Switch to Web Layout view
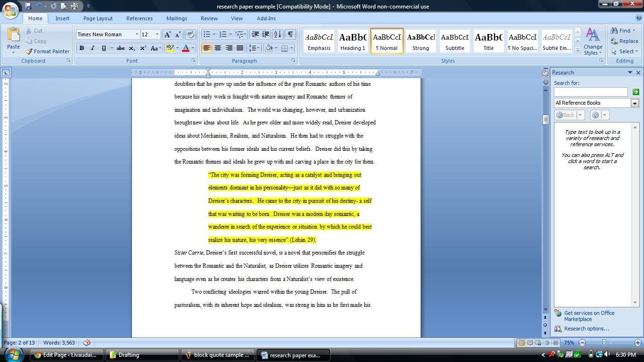Image resolution: width=644 pixels, height=362 pixels. click(538, 343)
